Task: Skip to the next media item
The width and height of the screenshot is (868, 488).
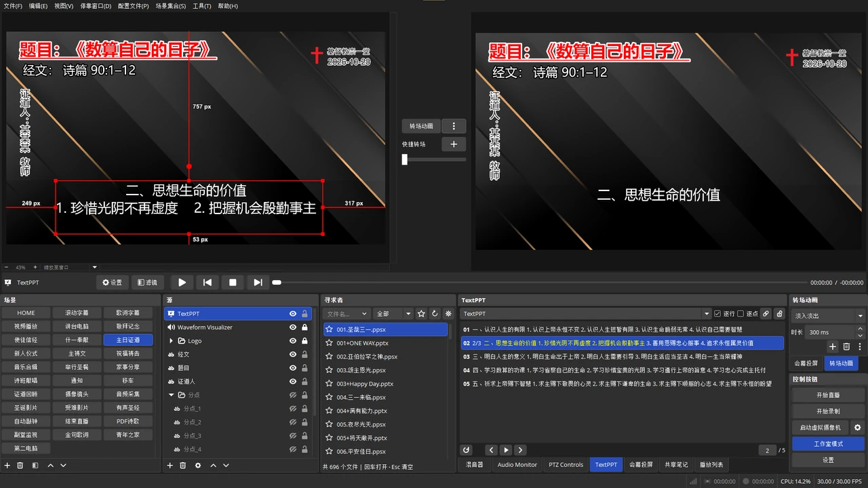Action: point(258,282)
